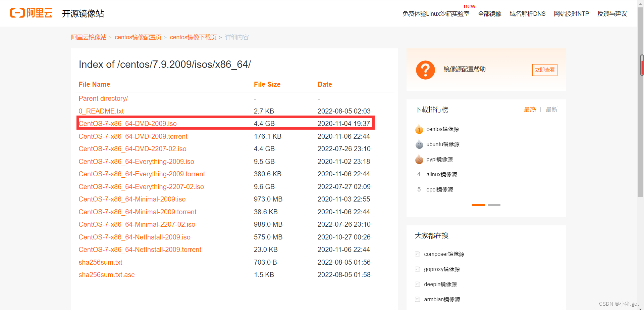644x310 pixels.
Task: Download CentOS-7-x86_64-NetInstall-2009.iso
Action: pos(135,237)
